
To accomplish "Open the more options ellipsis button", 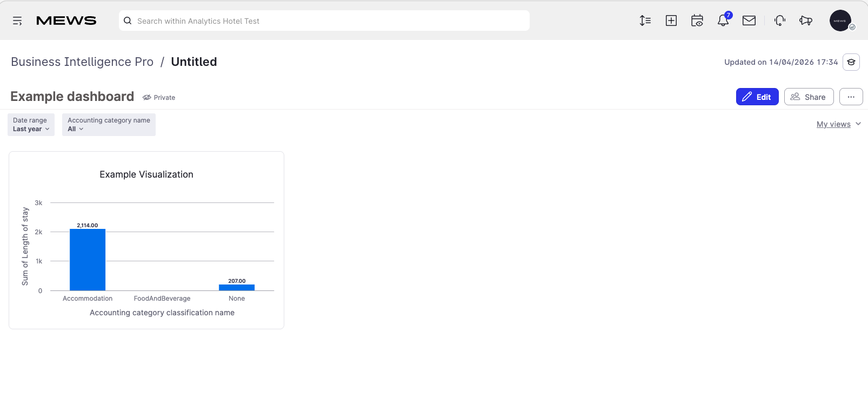I will pos(851,97).
